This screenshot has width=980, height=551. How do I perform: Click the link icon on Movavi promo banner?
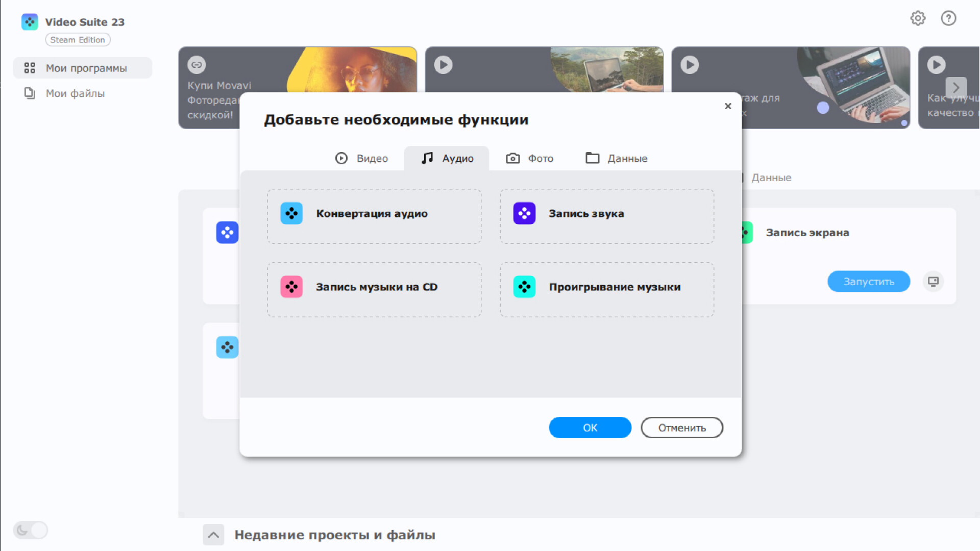(x=197, y=65)
